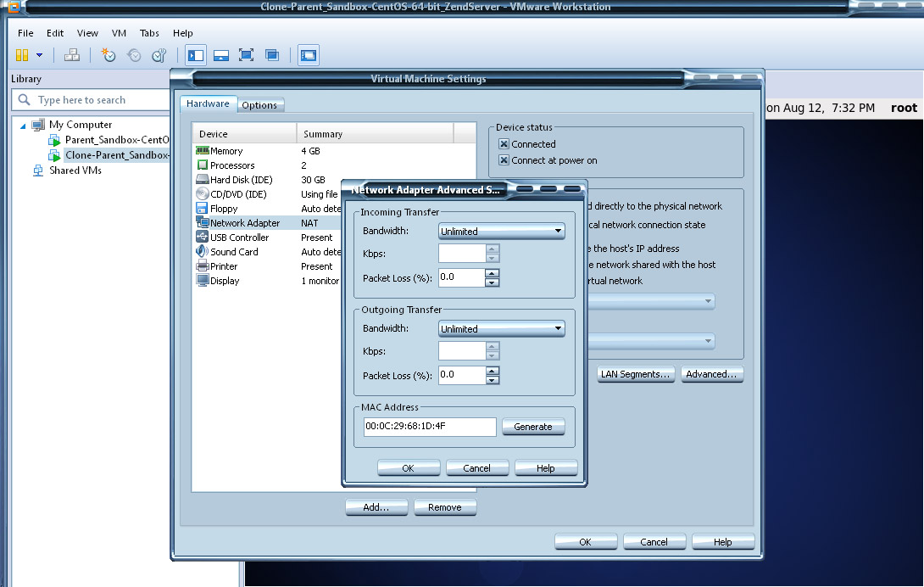Viewport: 924px width, 587px height.
Task: Generate a new MAC address
Action: click(x=533, y=427)
